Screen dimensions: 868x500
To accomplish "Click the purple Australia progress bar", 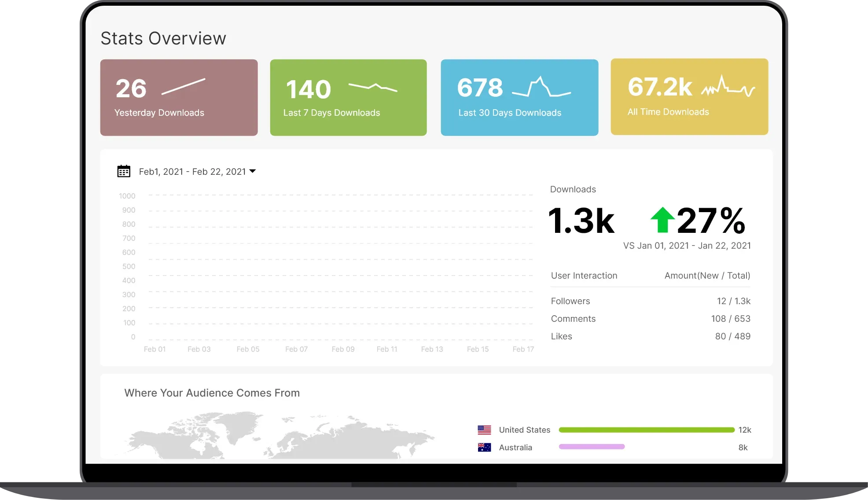I will coord(592,447).
